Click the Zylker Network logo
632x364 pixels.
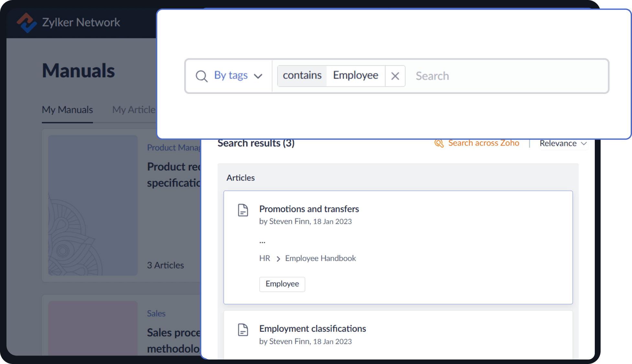tap(28, 23)
